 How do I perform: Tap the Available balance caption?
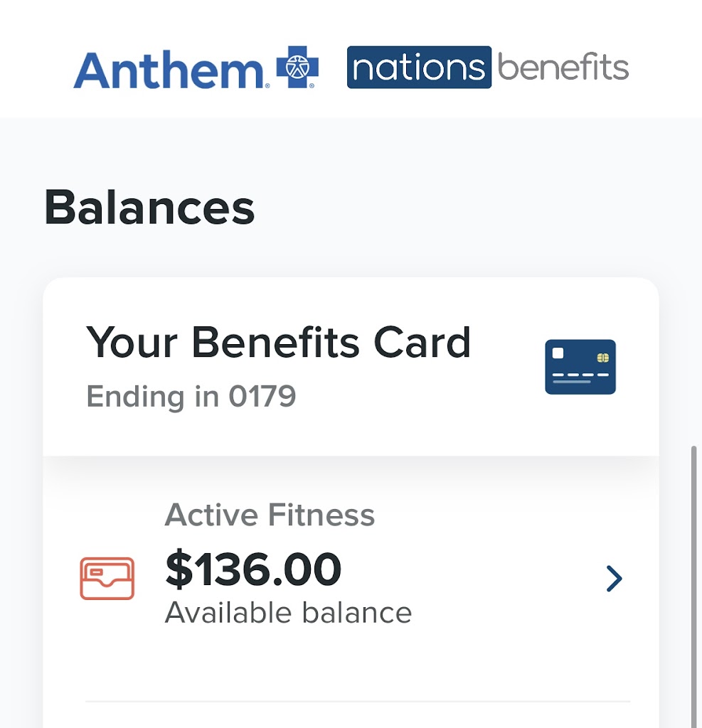pyautogui.click(x=288, y=613)
